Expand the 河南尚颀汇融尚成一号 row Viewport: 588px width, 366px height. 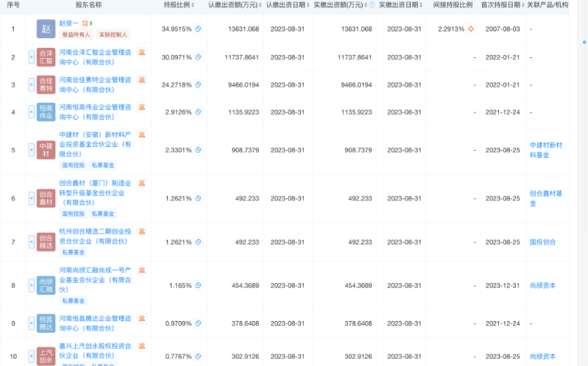point(31,285)
